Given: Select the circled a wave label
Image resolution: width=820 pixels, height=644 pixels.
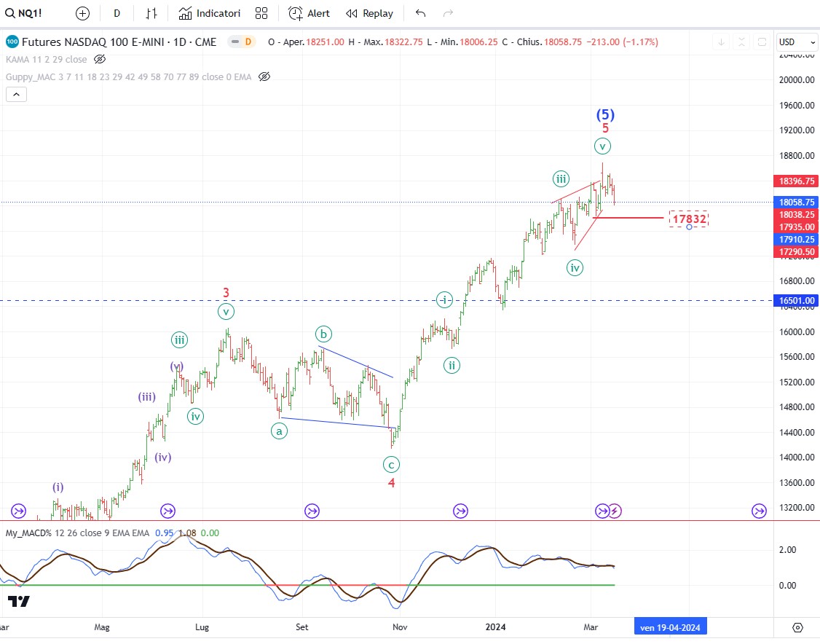Looking at the screenshot, I should pyautogui.click(x=279, y=431).
